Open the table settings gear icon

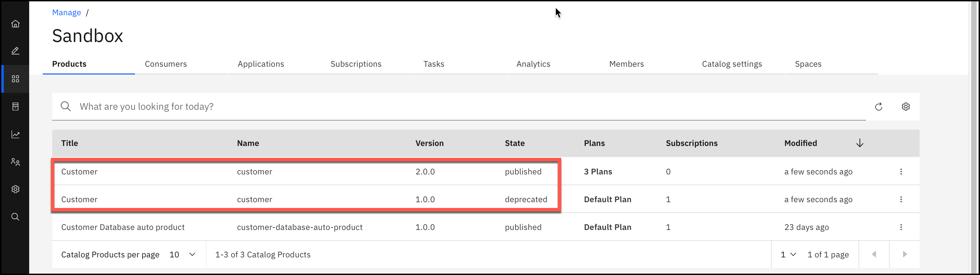tap(906, 107)
